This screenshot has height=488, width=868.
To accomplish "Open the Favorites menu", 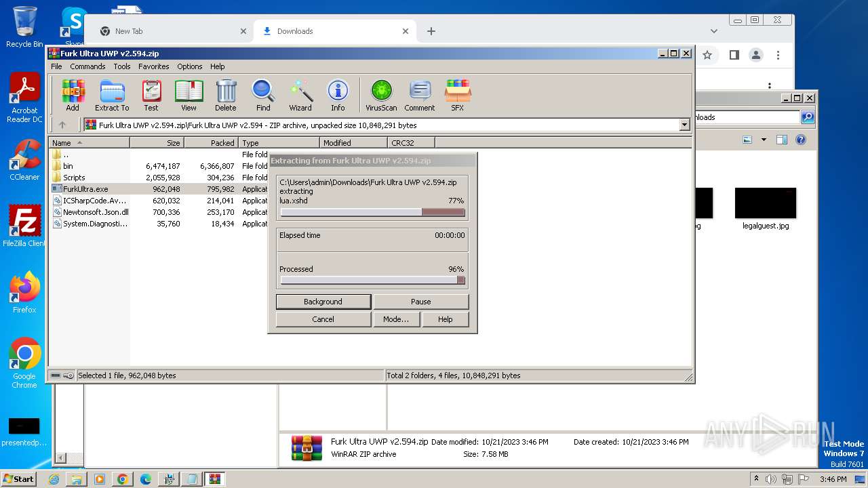I will point(154,66).
